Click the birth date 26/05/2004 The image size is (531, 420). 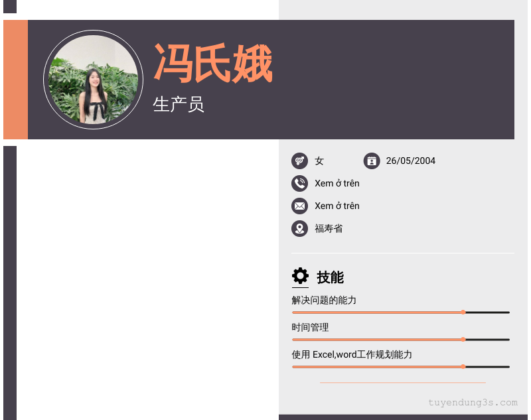coord(410,161)
